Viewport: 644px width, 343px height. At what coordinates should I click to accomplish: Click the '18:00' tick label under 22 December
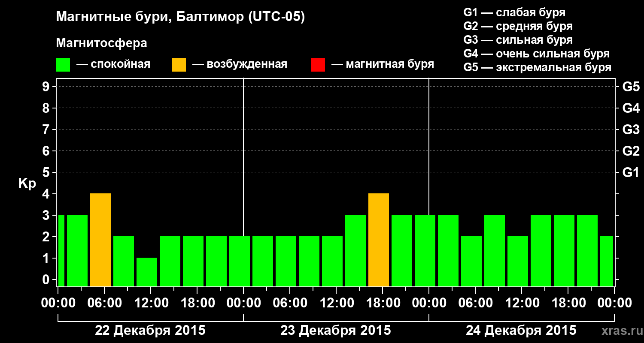coord(197,303)
